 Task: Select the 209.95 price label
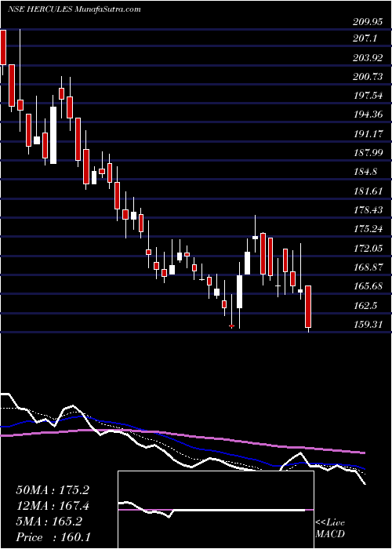pos(368,23)
